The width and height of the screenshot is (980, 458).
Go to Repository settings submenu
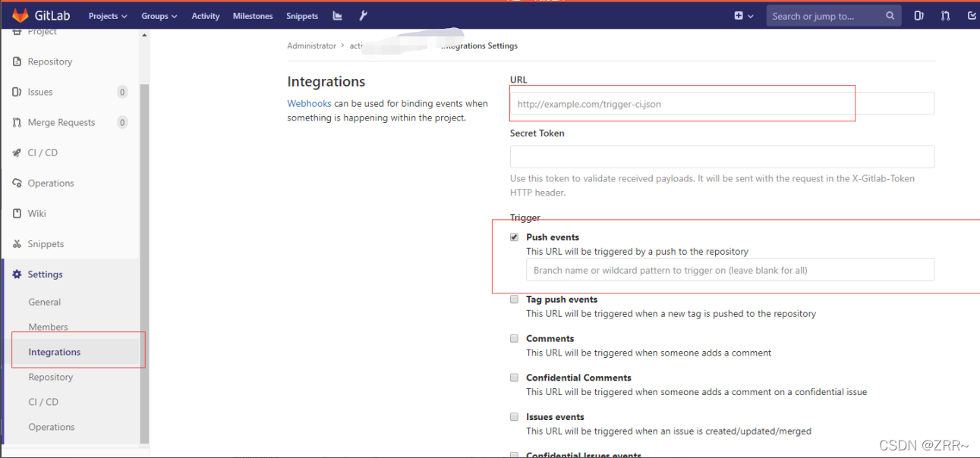(x=51, y=377)
